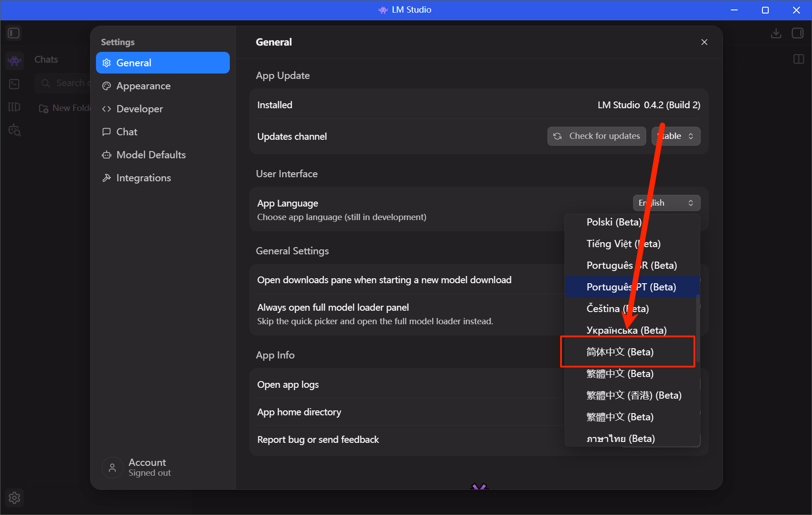812x515 pixels.
Task: Open the Discover model search icon
Action: [x=14, y=130]
